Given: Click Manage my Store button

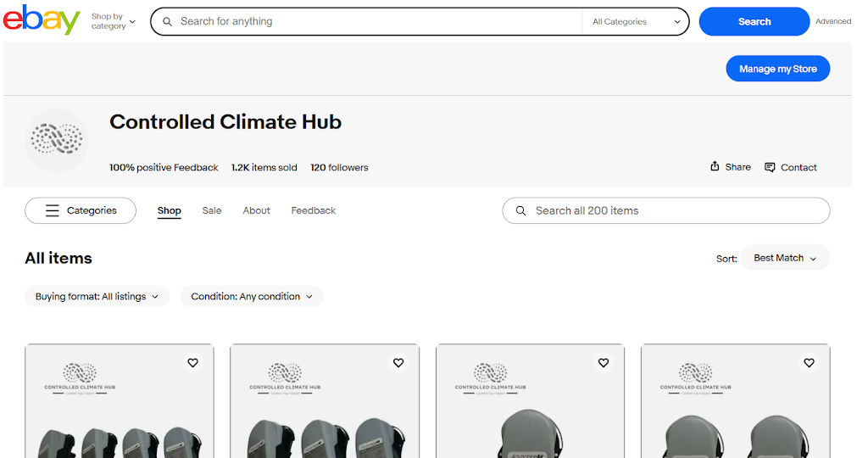Looking at the screenshot, I should (x=778, y=69).
